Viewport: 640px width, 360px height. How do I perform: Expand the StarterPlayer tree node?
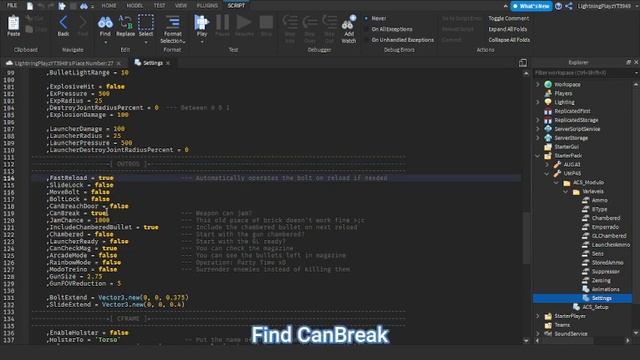tap(538, 316)
